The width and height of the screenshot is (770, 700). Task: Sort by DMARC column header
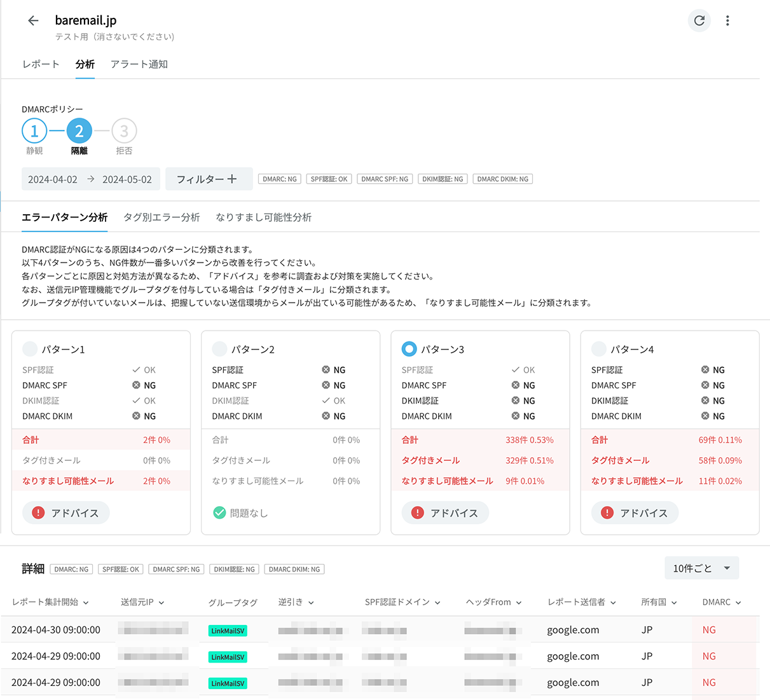(x=722, y=602)
